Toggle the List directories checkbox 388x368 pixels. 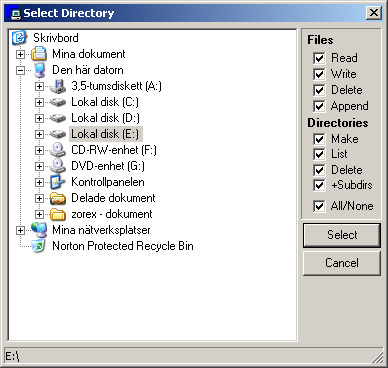(x=319, y=154)
